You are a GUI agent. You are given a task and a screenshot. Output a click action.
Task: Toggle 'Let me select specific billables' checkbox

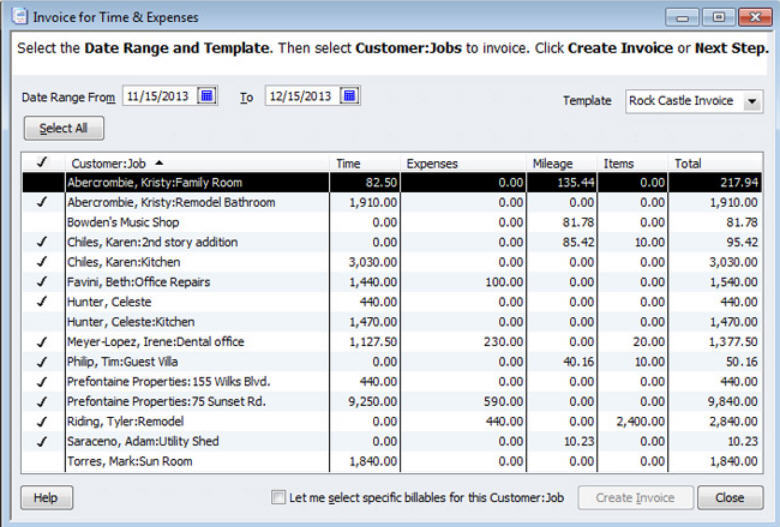pos(279,498)
